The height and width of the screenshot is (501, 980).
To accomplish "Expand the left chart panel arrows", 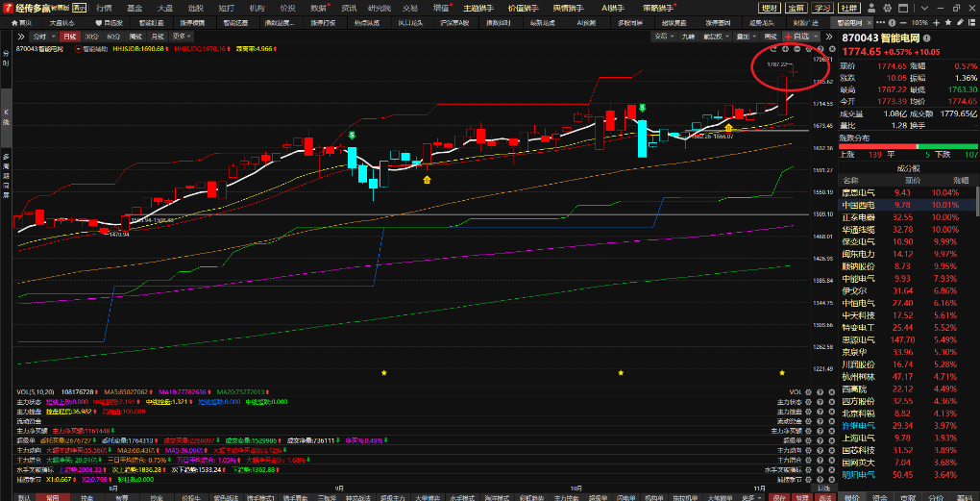I will click(21, 36).
